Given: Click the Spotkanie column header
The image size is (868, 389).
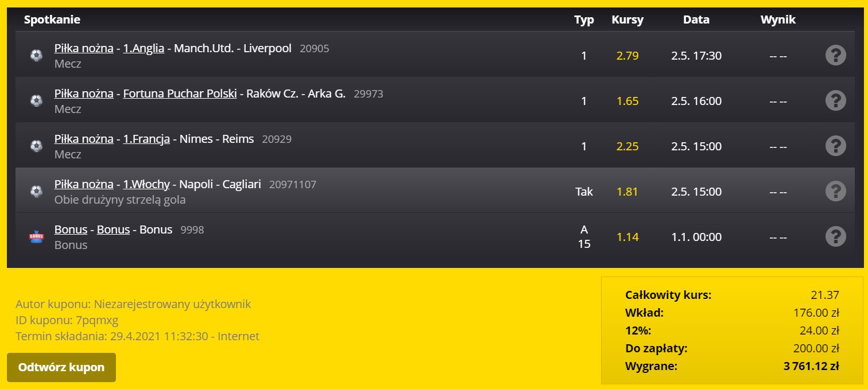Looking at the screenshot, I should [x=52, y=20].
